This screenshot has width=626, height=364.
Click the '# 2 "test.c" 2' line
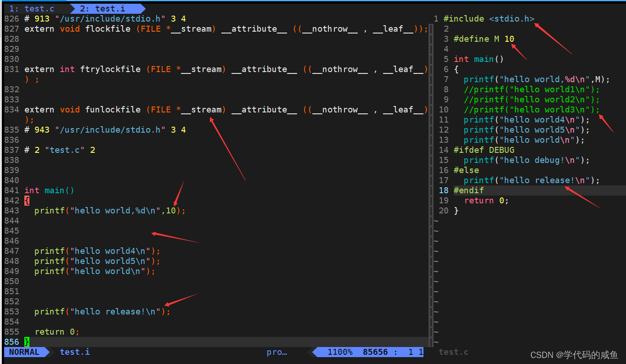tap(60, 150)
